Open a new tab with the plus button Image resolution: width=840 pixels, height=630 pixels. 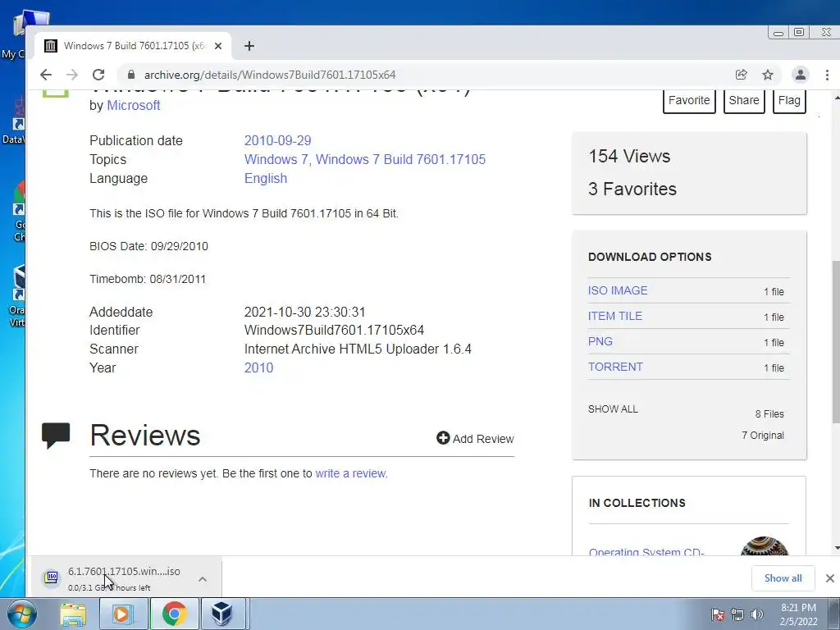pos(249,46)
